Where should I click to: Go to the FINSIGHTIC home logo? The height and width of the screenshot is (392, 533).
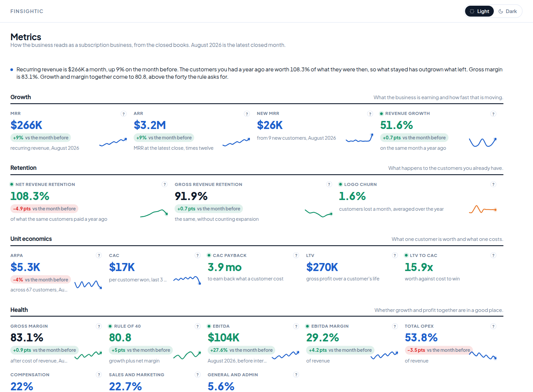point(27,11)
